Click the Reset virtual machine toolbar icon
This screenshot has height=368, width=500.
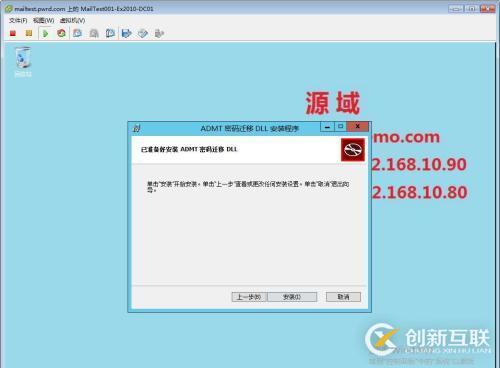61,33
